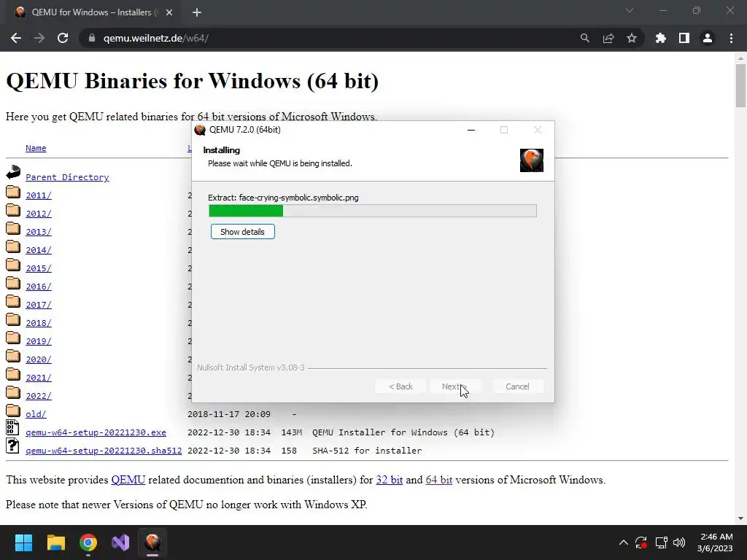Click the green installation progress bar
Screen dimensions: 747x560
[x=373, y=211]
